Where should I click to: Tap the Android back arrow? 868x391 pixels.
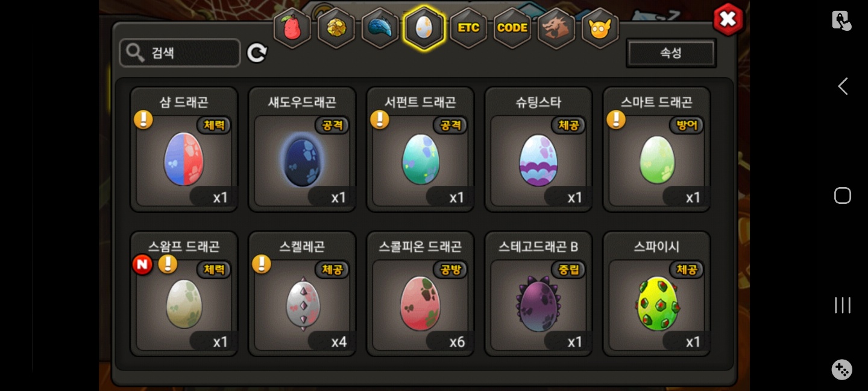pos(843,86)
